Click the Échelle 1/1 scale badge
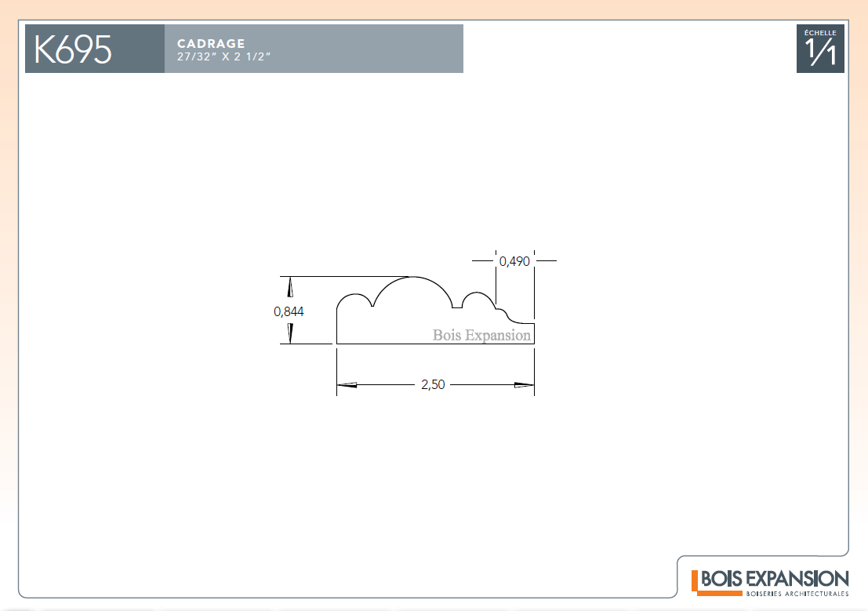The image size is (868, 611). point(820,48)
